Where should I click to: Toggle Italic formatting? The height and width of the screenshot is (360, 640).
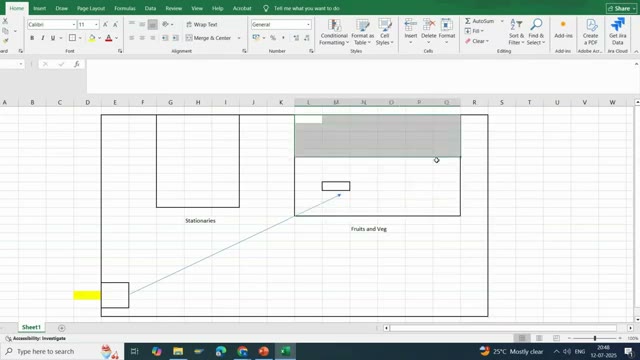[x=42, y=38]
